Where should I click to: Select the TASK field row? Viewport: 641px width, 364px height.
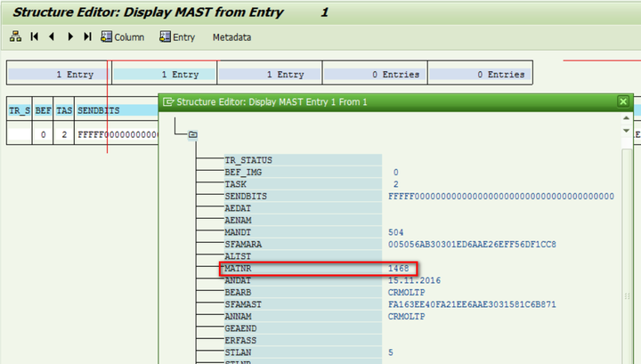(303, 184)
